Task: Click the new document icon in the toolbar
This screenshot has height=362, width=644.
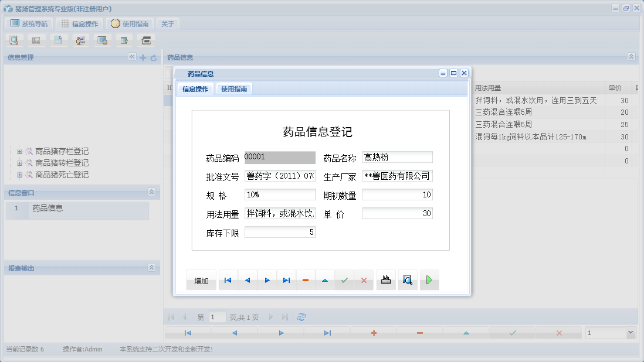Action: [x=59, y=40]
